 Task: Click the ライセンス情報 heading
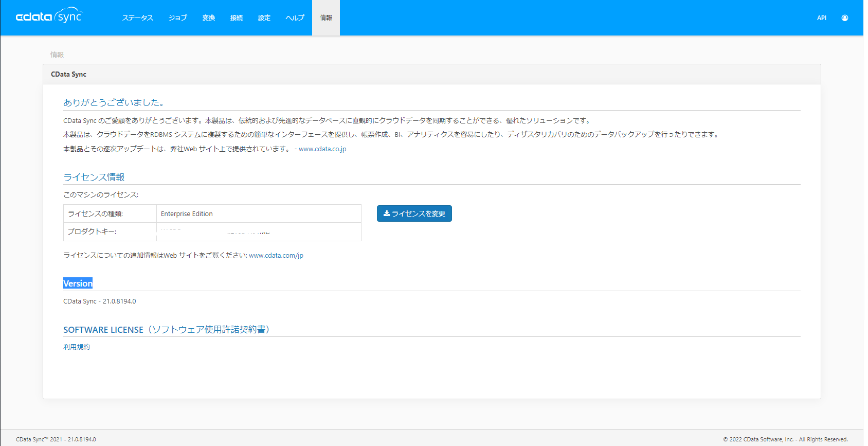pos(94,177)
